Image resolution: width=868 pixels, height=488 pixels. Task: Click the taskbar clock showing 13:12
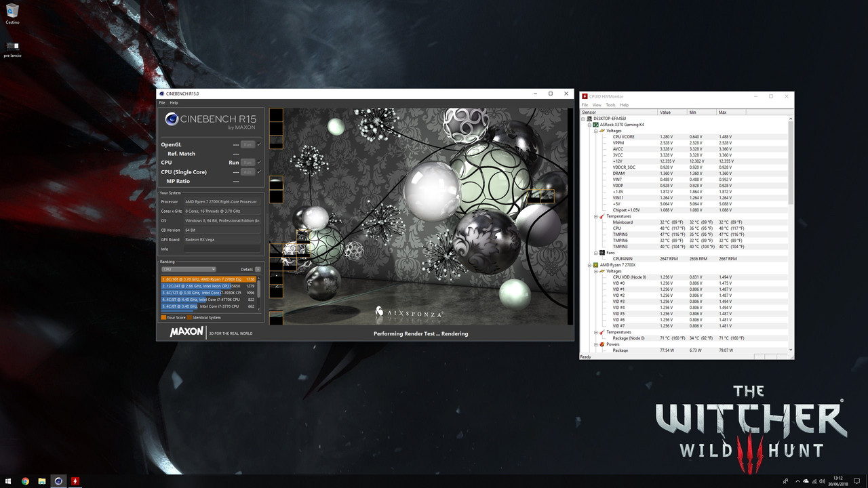837,481
